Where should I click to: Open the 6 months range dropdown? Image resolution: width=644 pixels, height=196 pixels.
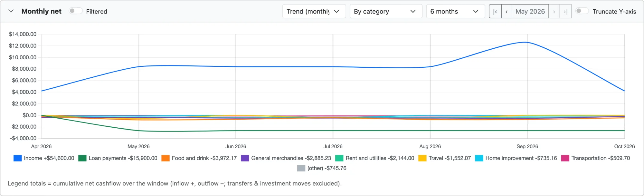455,11
